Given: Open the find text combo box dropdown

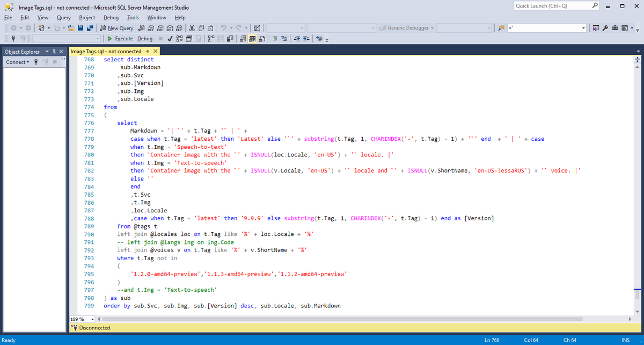Looking at the screenshot, I should coord(583,28).
